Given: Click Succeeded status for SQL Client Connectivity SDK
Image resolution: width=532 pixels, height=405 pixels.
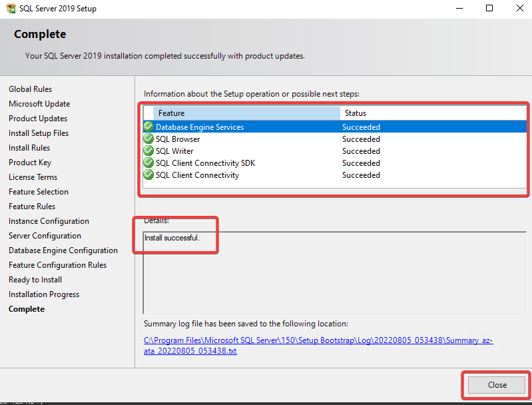Looking at the screenshot, I should click(361, 163).
